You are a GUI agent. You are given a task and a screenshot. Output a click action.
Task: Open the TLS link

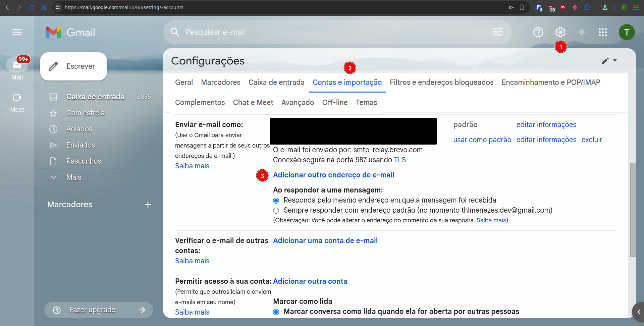[399, 160]
